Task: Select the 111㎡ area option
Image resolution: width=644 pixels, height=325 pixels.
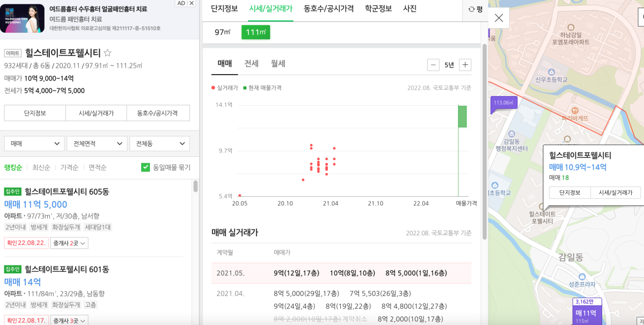Action: pyautogui.click(x=256, y=32)
